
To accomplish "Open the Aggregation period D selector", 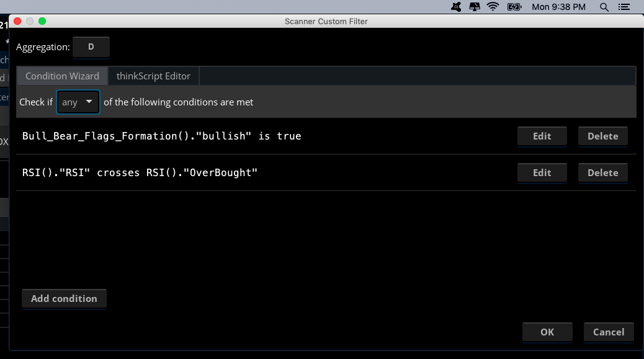I will click(91, 47).
